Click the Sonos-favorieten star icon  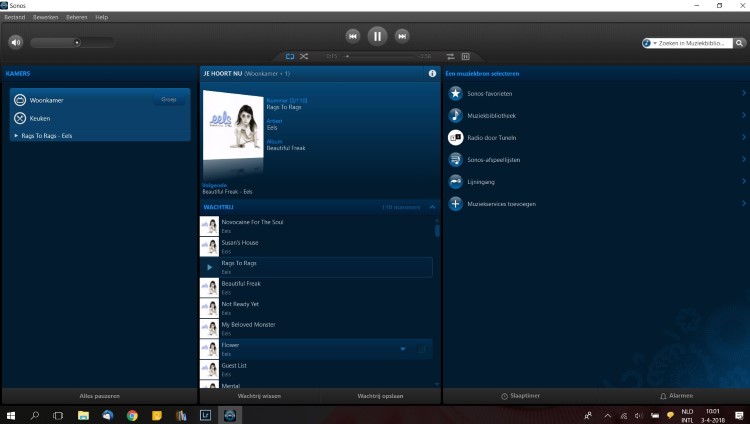456,93
